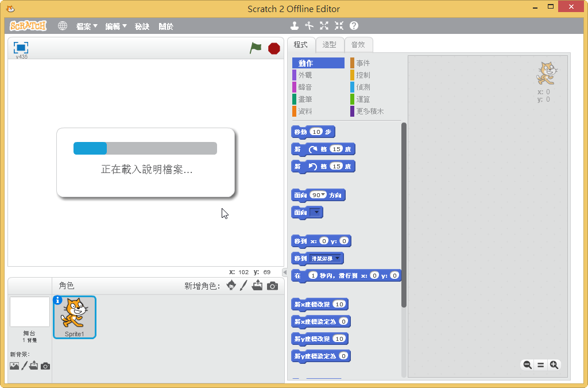Select the Grow sprite tool
Viewport: 588px width, 388px height.
pyautogui.click(x=324, y=25)
